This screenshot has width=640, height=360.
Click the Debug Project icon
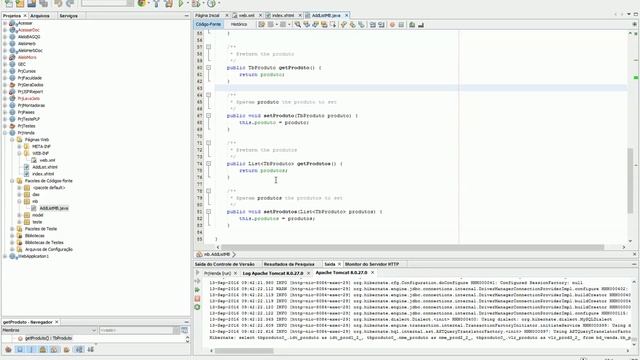196,3
